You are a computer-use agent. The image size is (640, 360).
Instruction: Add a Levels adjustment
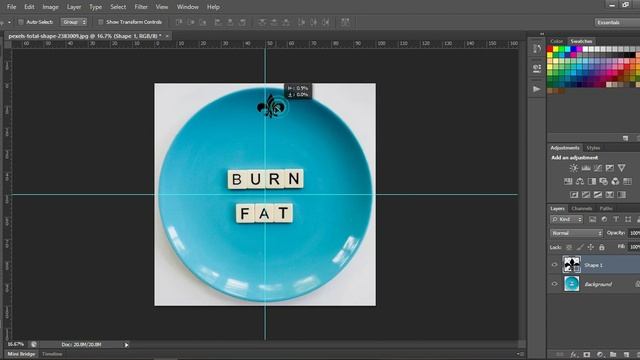(586, 168)
